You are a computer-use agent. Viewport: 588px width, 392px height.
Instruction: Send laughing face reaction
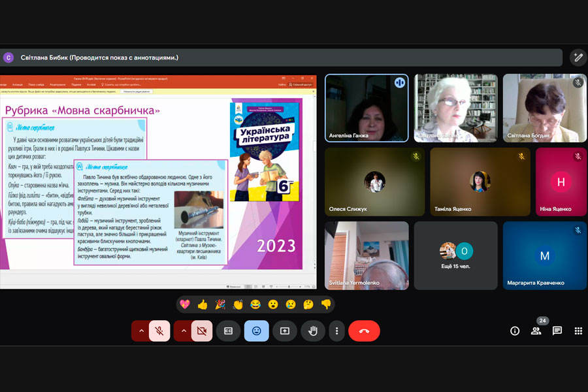tap(255, 304)
